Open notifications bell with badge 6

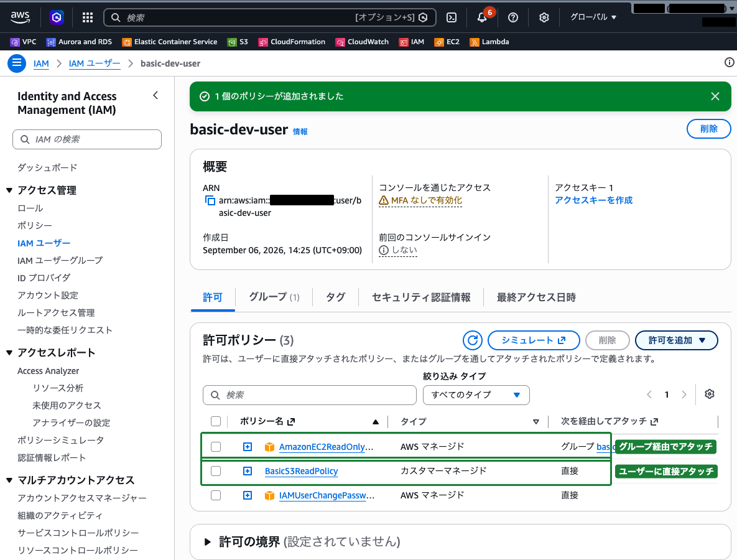pos(482,17)
